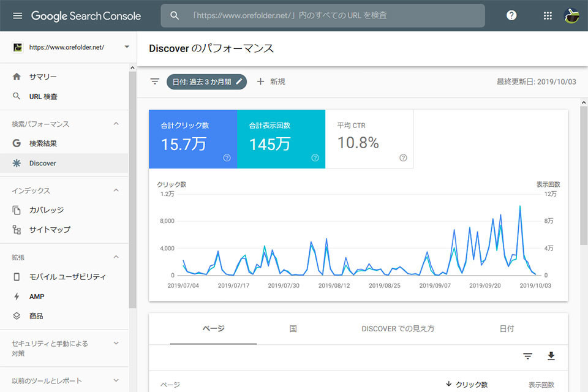Screen dimensions: 588x392
Task: Switch to the DISCOVER での見え方 tab
Action: pyautogui.click(x=398, y=328)
